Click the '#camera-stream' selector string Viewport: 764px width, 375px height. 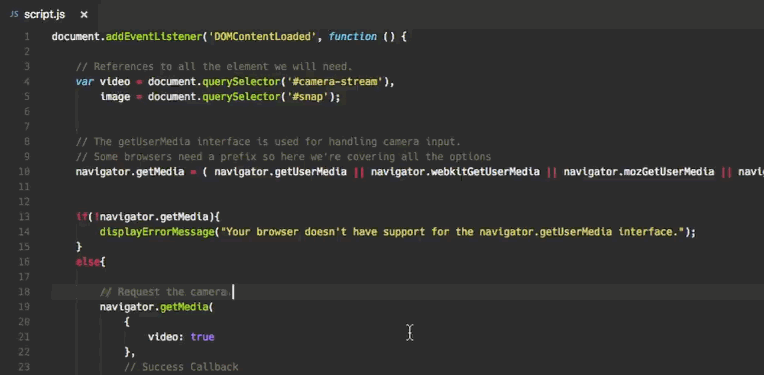coord(335,81)
